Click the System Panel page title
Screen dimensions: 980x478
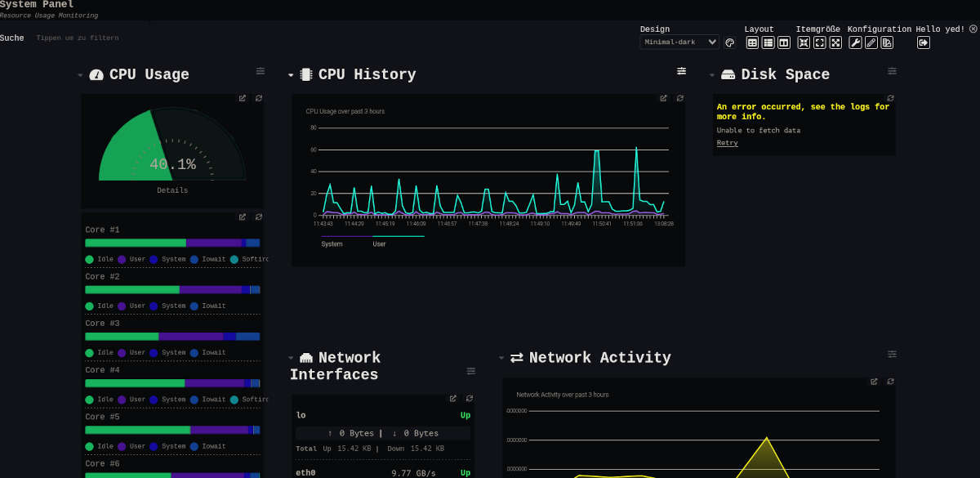click(x=37, y=5)
